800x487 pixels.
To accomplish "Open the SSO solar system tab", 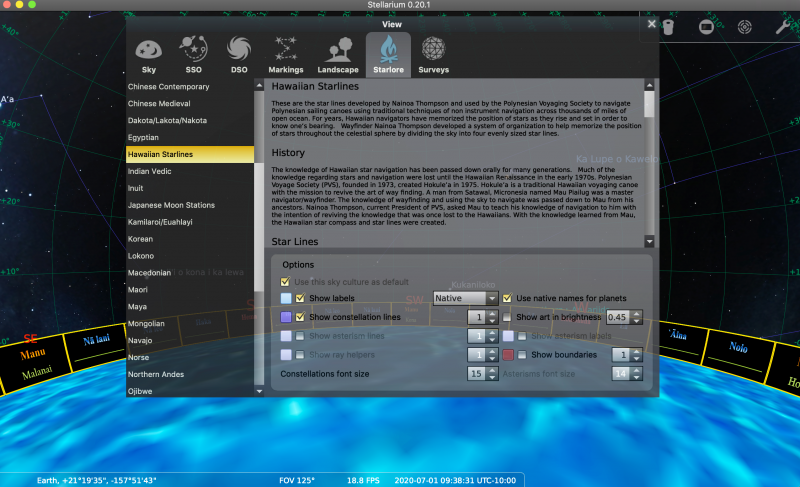I will pyautogui.click(x=193, y=56).
